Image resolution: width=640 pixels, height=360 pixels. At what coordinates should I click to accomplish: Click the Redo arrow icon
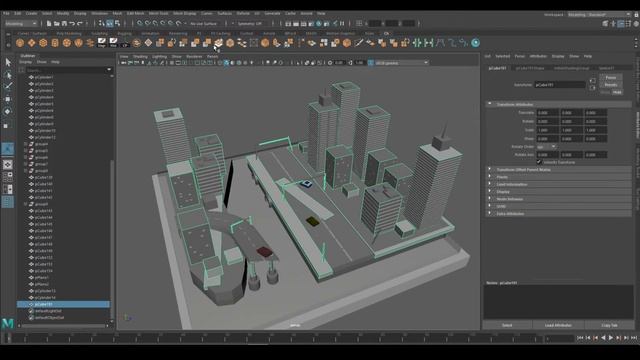click(80, 24)
